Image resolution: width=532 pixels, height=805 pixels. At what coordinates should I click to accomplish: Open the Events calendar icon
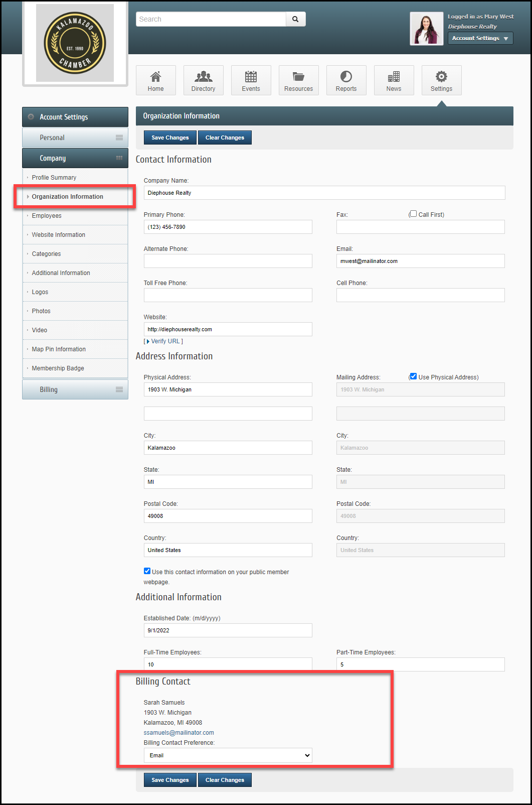pos(251,77)
